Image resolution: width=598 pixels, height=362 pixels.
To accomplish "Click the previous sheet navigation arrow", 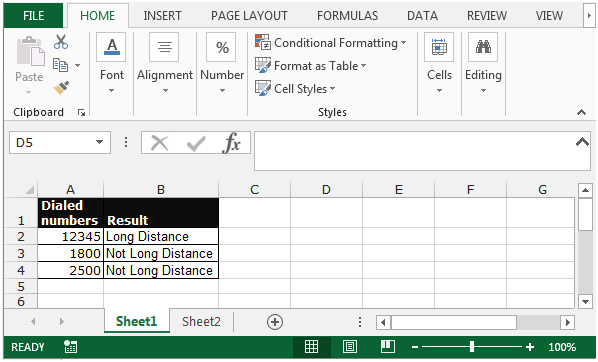I will [33, 322].
